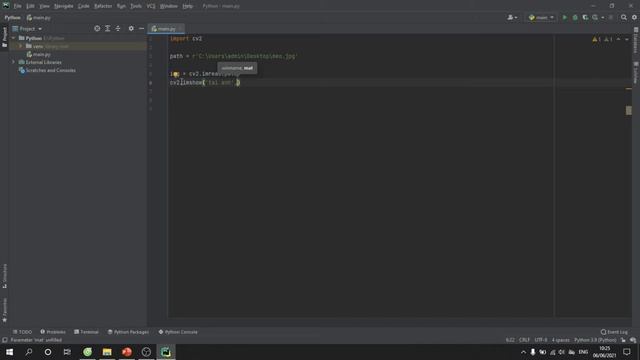This screenshot has width=640, height=360.
Task: Open the Navigate menu
Action: 64,6
